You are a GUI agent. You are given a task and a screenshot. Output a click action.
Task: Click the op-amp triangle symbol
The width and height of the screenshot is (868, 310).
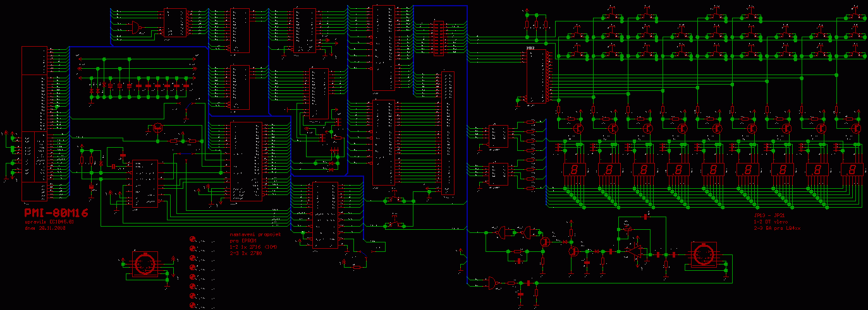click(633, 251)
